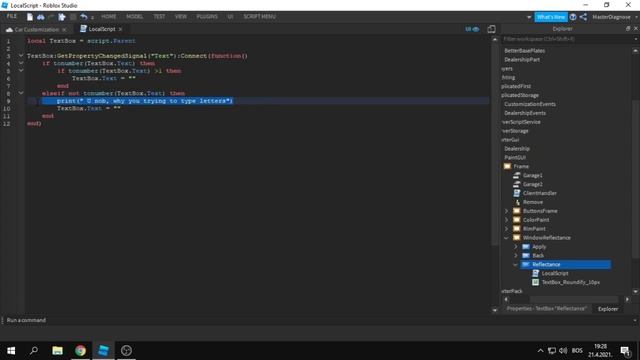This screenshot has height=360, width=640.
Task: Open the MasterDiagnose account dropdown
Action: [614, 17]
